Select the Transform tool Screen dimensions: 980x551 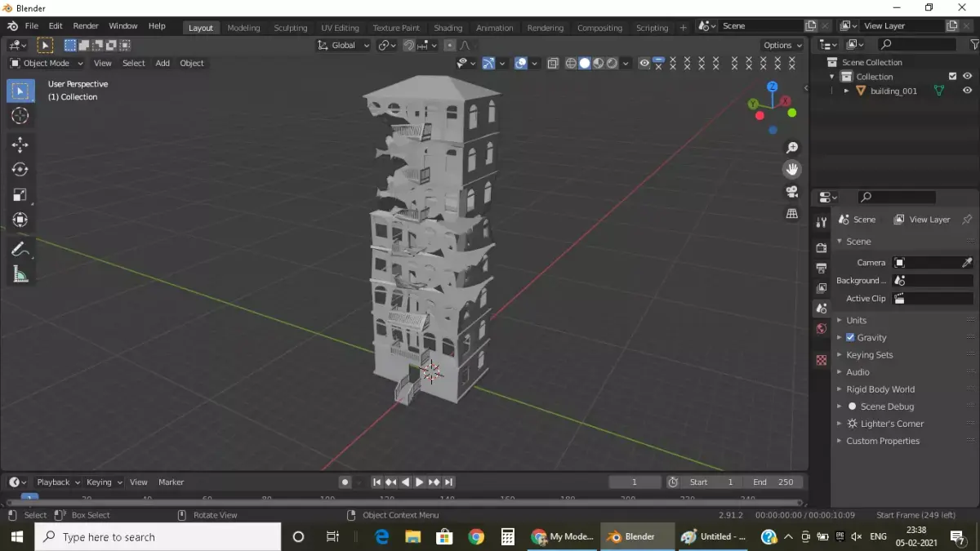20,220
